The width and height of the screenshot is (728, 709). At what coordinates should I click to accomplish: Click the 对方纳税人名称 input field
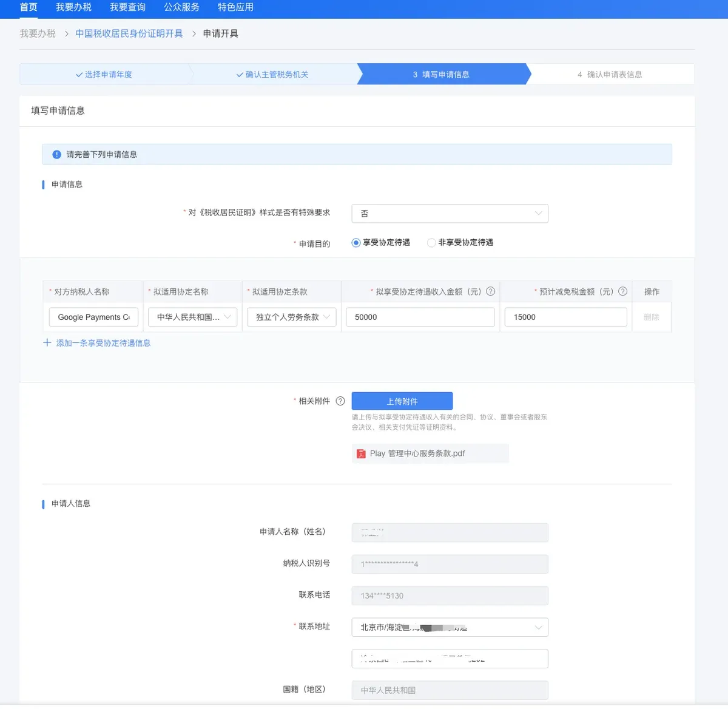(93, 317)
